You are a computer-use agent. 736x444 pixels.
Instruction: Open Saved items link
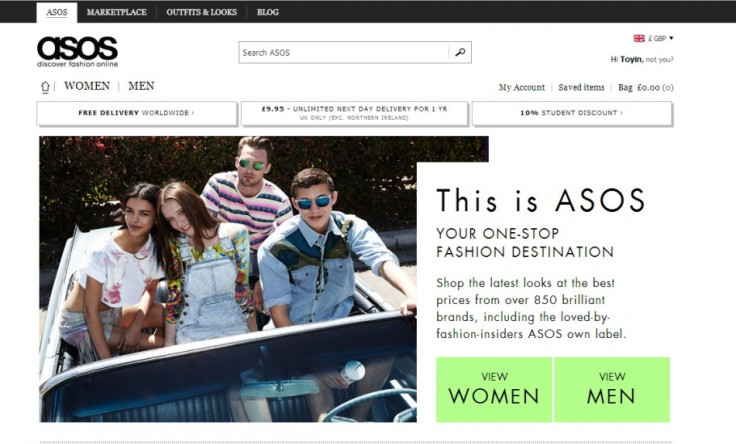coord(581,87)
